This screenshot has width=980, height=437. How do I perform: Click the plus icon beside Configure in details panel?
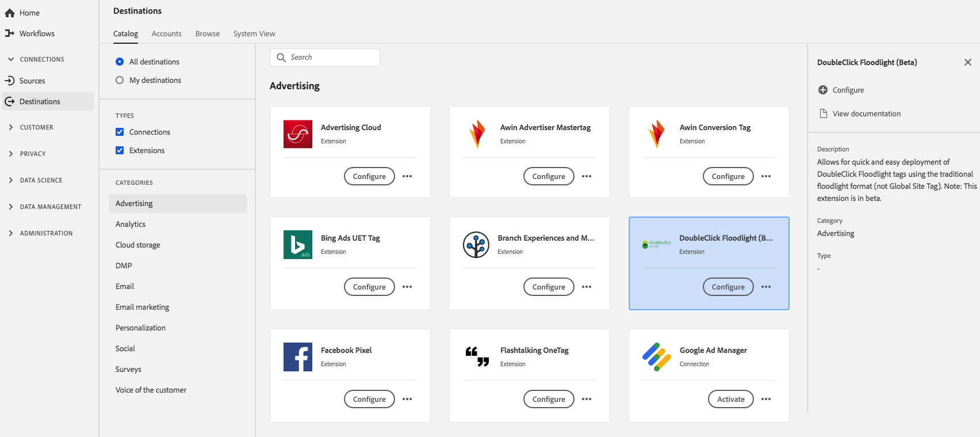click(x=823, y=90)
